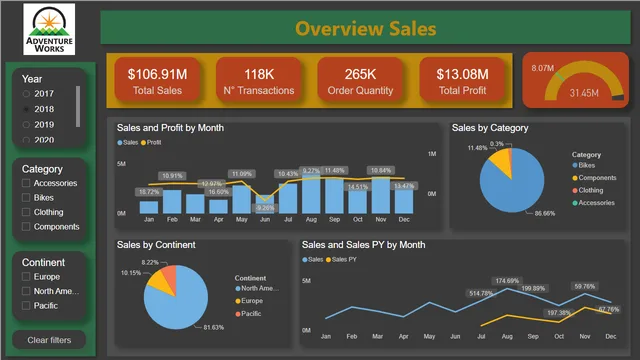
Task: Click the 11.09% data label above May
Action: 242,174
